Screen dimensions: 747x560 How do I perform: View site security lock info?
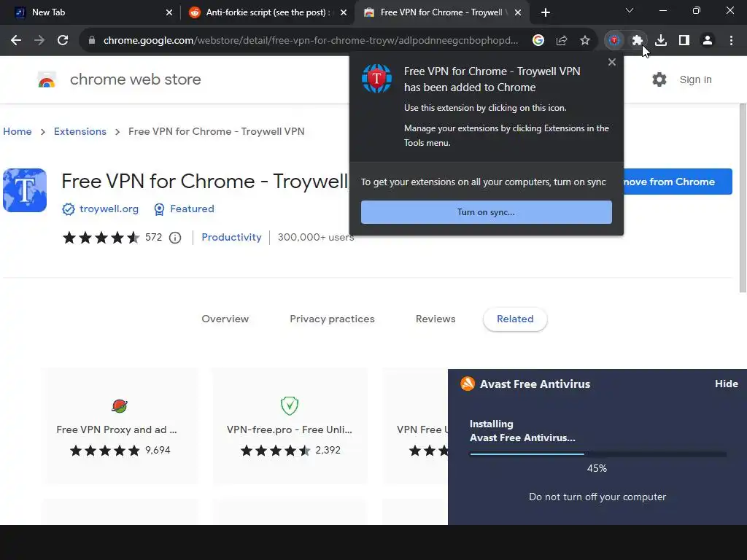[x=92, y=41]
